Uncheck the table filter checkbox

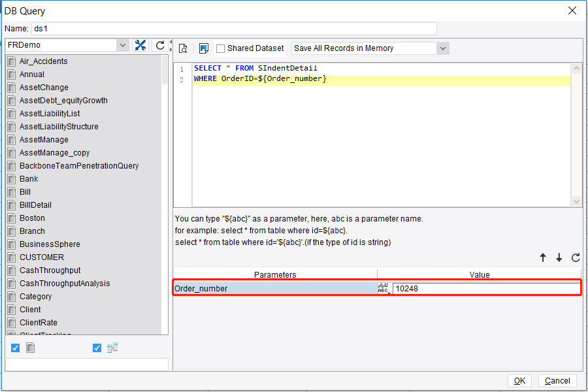16,348
